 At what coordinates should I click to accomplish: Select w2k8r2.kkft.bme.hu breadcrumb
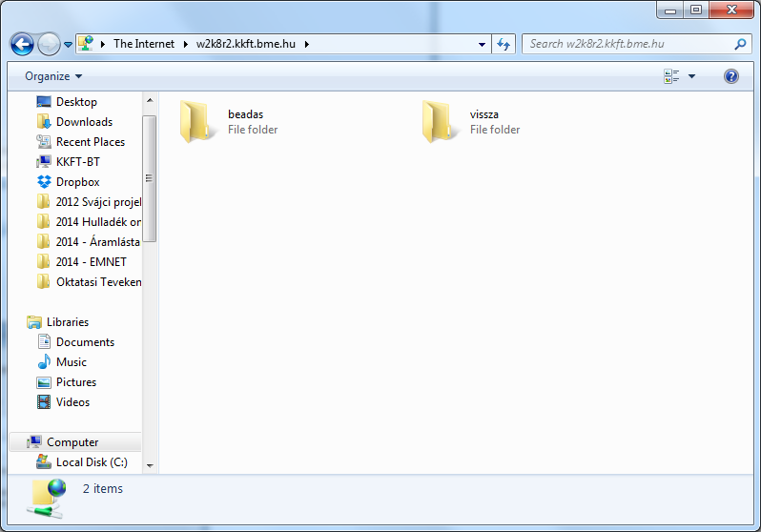[x=246, y=44]
